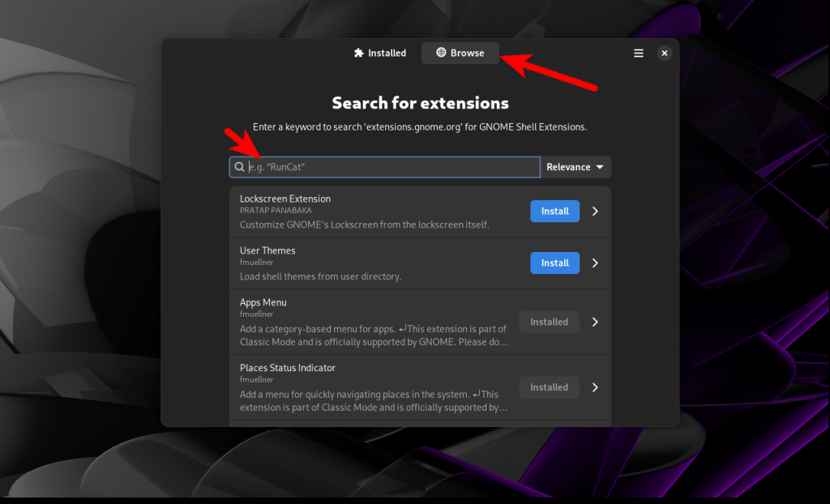Focus the extension search text field

click(x=389, y=167)
